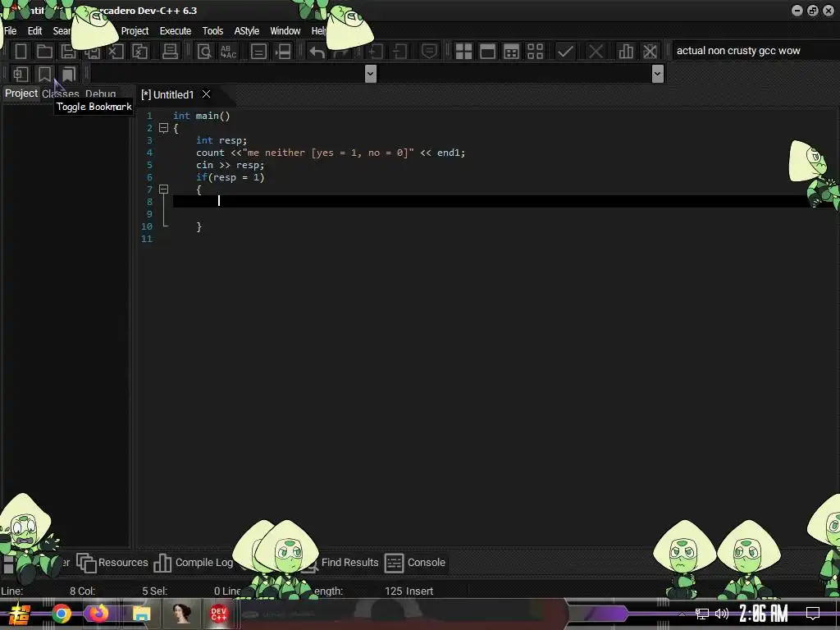This screenshot has height=630, width=840.
Task: Open the Tools menu
Action: 212,31
